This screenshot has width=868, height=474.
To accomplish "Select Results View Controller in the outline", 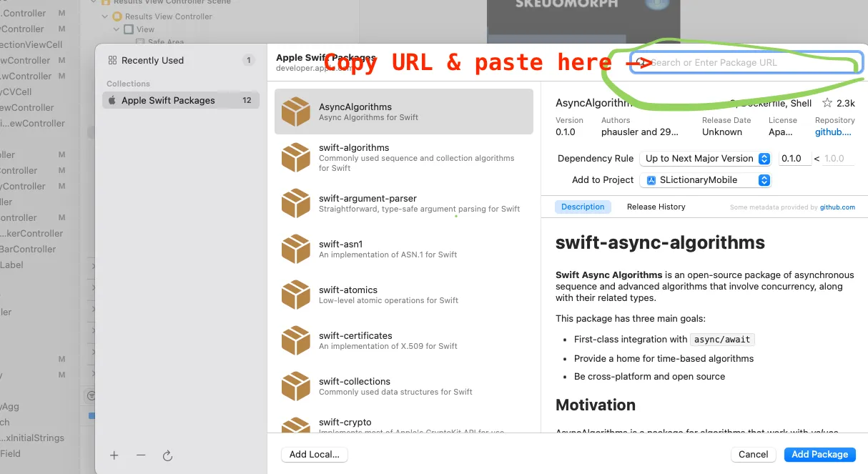I will pos(169,16).
